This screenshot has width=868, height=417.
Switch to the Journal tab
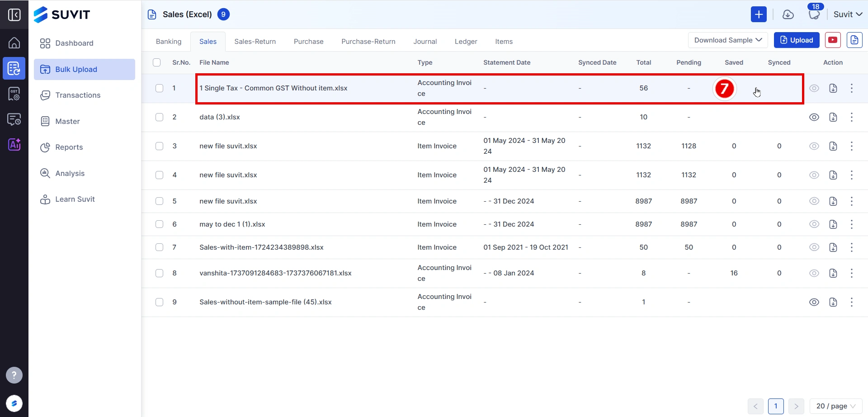[x=425, y=42]
